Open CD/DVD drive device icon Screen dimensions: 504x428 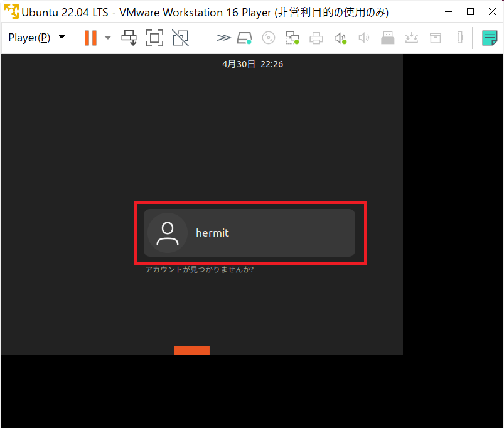click(x=269, y=38)
